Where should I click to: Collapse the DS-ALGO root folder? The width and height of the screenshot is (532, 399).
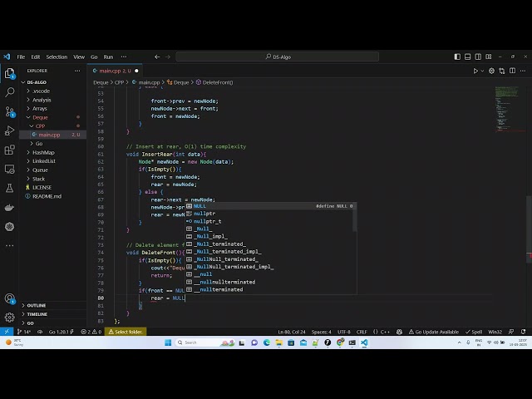(x=37, y=82)
